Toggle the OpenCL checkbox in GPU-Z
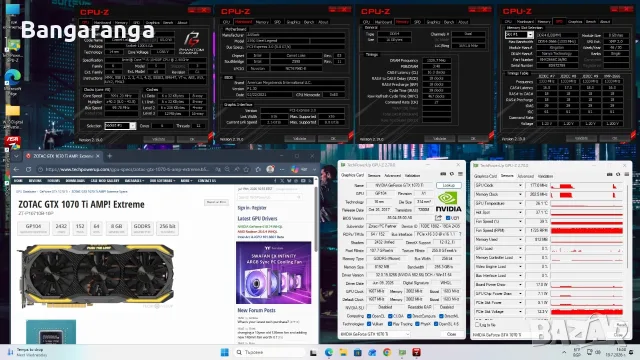 point(369,316)
